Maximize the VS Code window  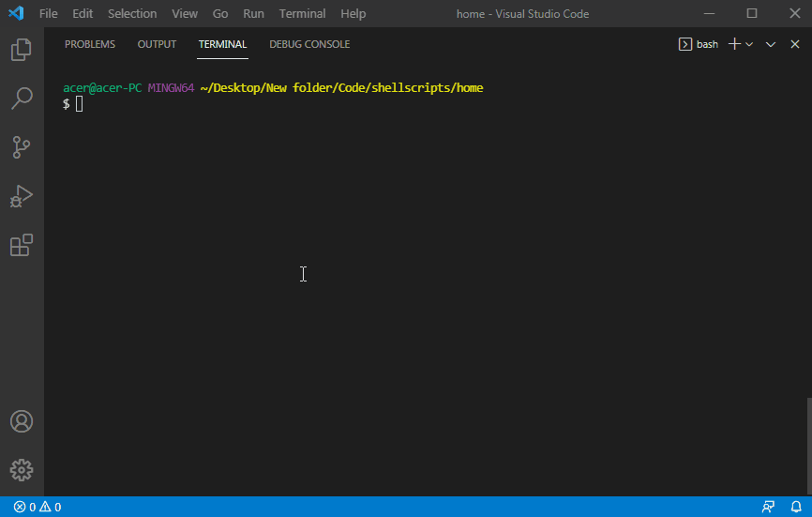(752, 13)
